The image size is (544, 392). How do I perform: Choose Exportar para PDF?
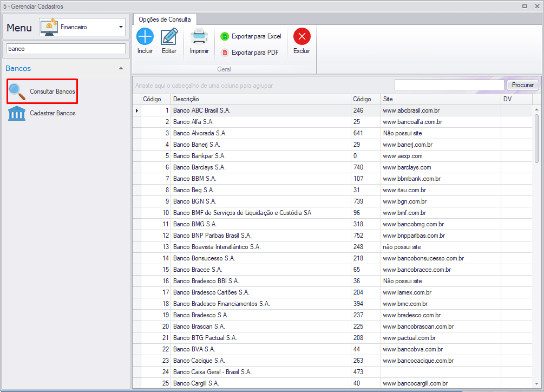(x=250, y=53)
